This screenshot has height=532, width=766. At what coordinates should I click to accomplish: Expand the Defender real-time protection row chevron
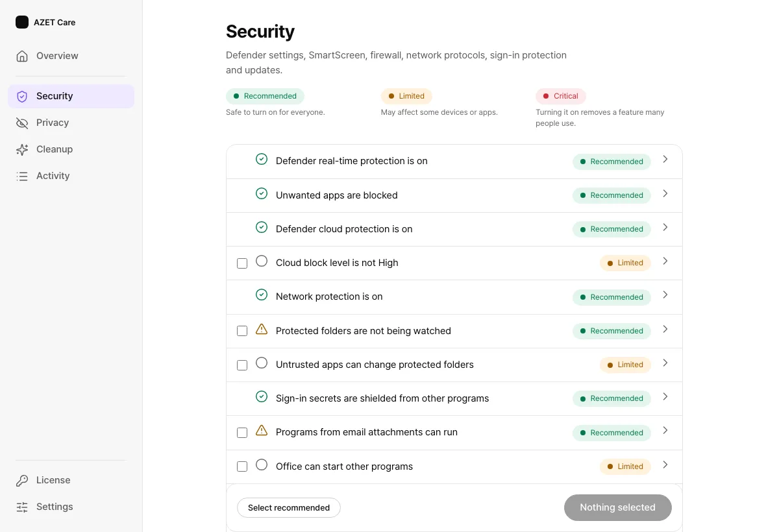coord(665,159)
